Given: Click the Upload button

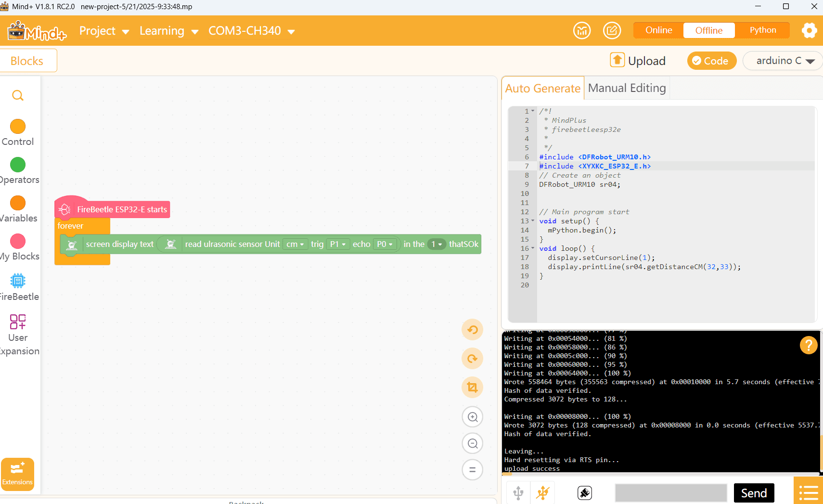Looking at the screenshot, I should coord(638,61).
